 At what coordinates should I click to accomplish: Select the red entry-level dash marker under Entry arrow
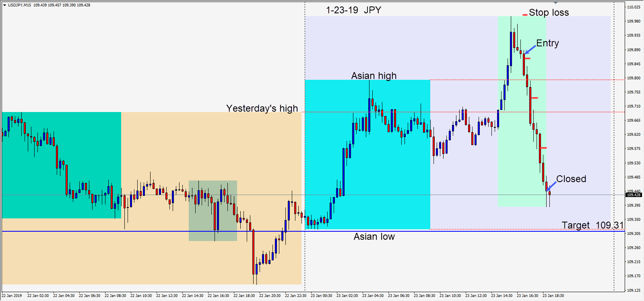coord(527,58)
